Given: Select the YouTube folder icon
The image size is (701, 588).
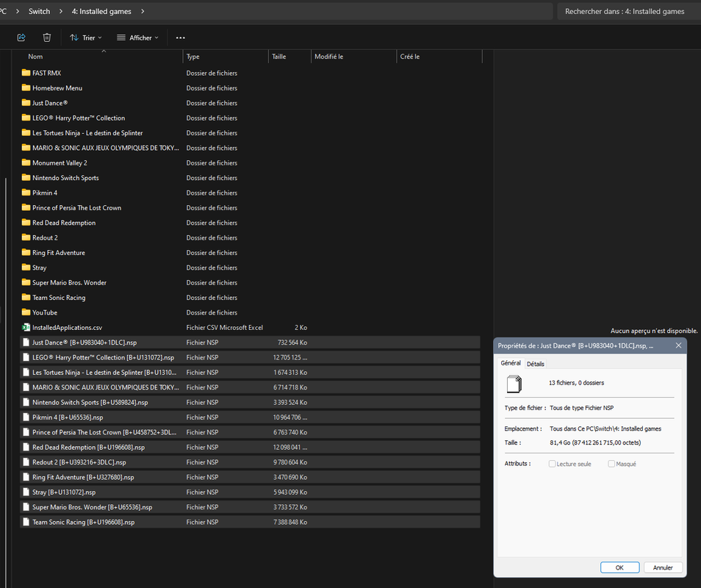Looking at the screenshot, I should [26, 312].
